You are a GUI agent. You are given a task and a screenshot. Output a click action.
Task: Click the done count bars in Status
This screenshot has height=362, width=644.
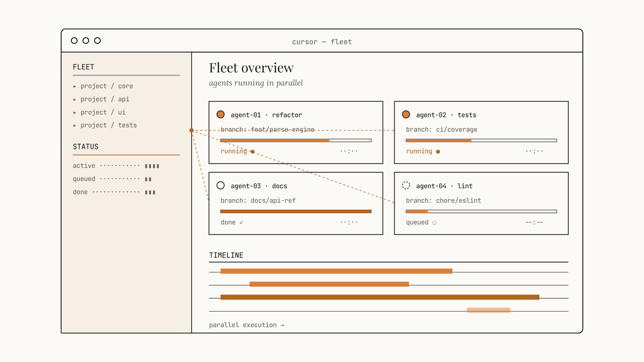point(150,192)
